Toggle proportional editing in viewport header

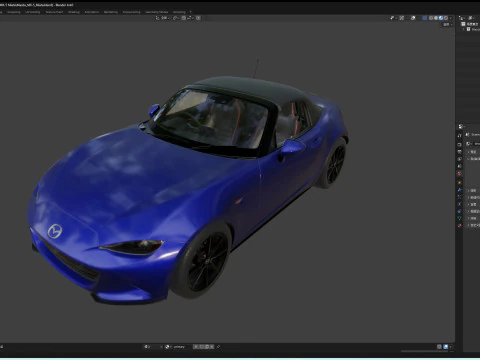coord(198,18)
